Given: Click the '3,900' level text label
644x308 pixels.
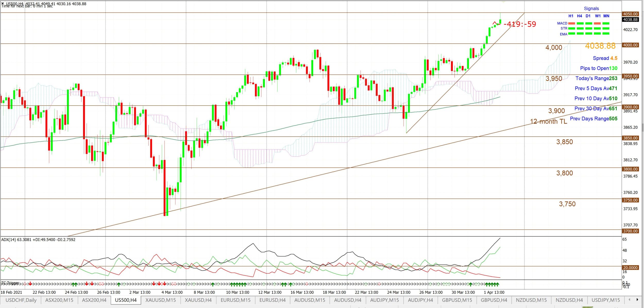Looking at the screenshot, I should tap(556, 111).
